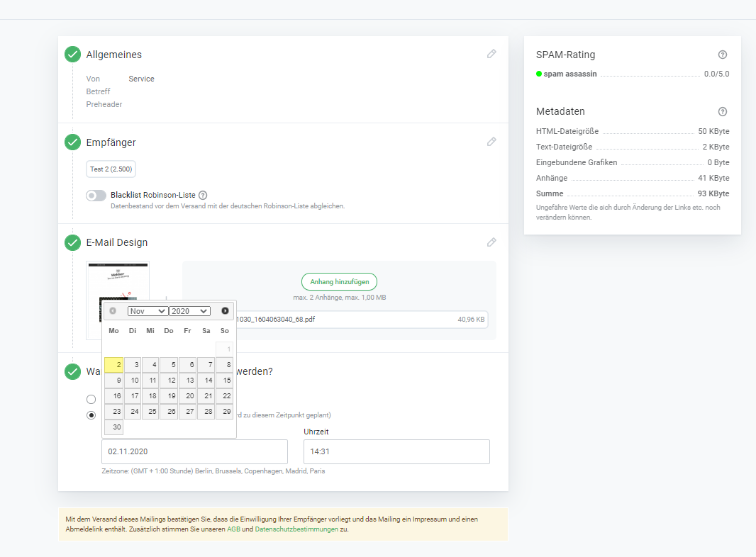
Task: Go to next month in calendar
Action: pos(225,311)
